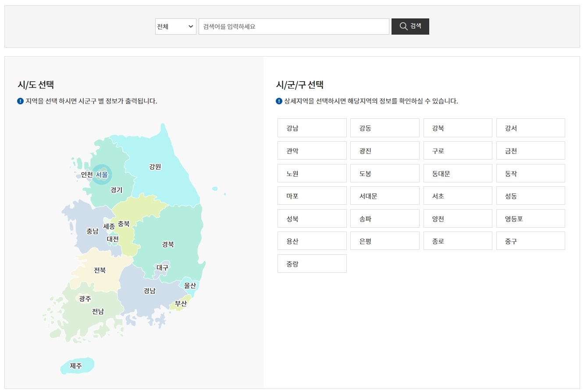Select 강원 region on the map
This screenshot has height=392, width=584.
155,167
